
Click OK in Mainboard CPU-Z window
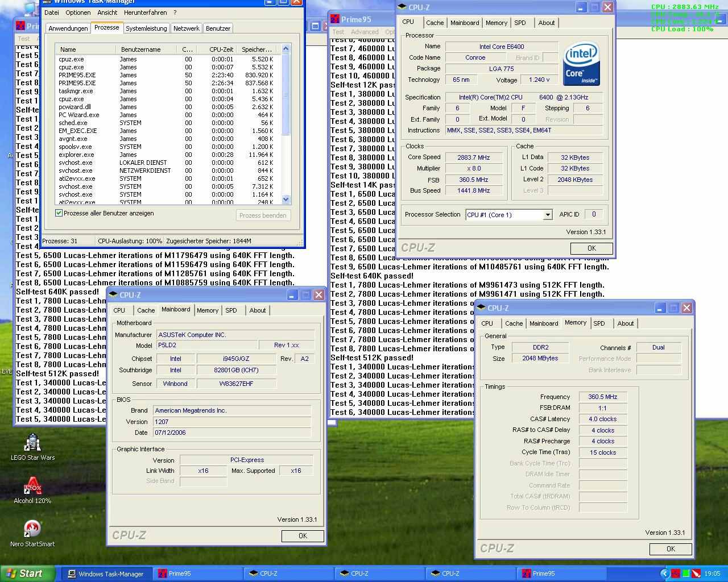(303, 536)
